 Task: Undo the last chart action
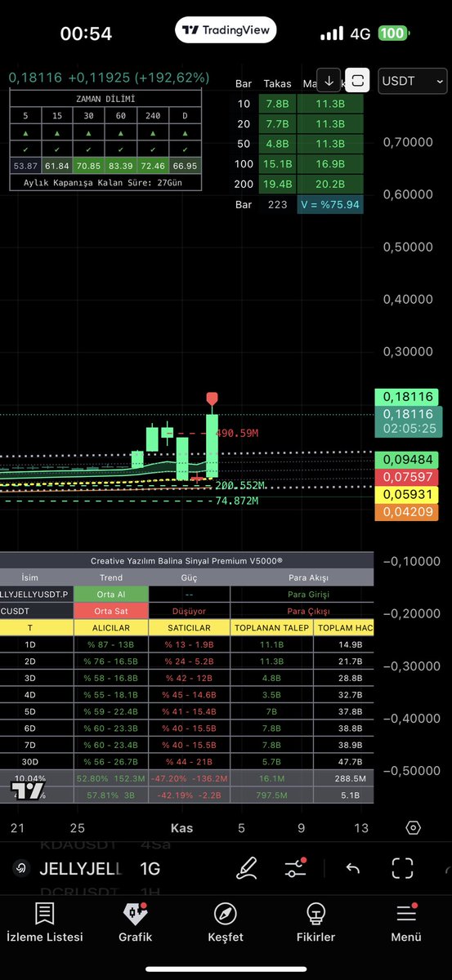(352, 868)
